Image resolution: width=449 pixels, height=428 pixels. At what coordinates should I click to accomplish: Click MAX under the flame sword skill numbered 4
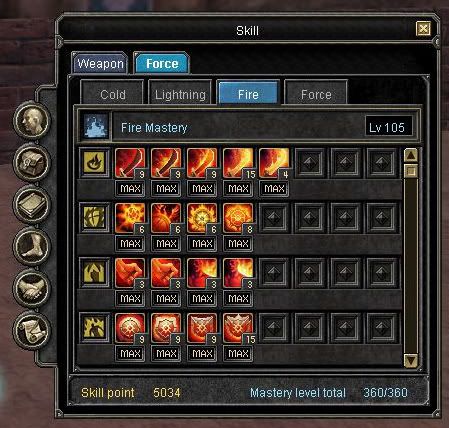(x=274, y=189)
